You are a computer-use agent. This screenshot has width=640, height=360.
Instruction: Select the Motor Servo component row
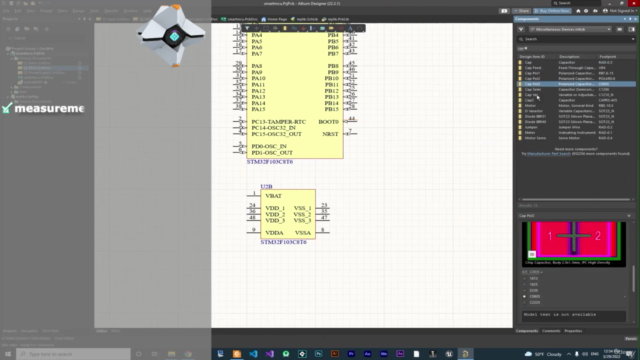point(576,138)
